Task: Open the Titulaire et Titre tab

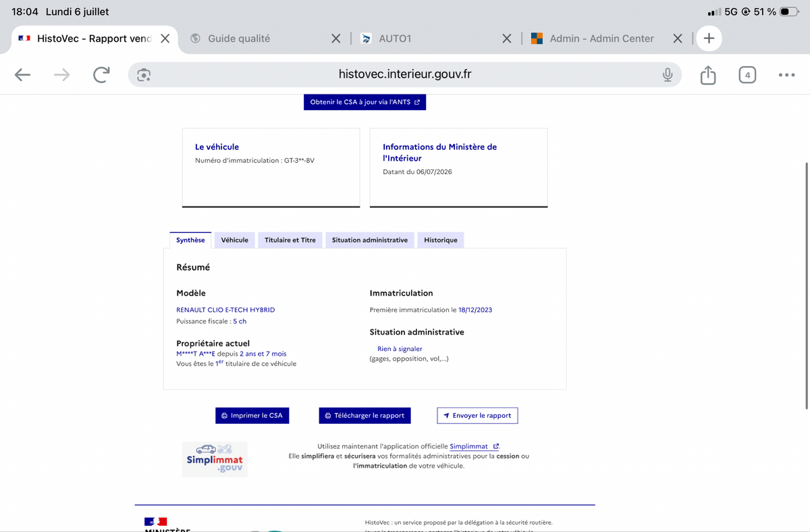Action: (290, 240)
